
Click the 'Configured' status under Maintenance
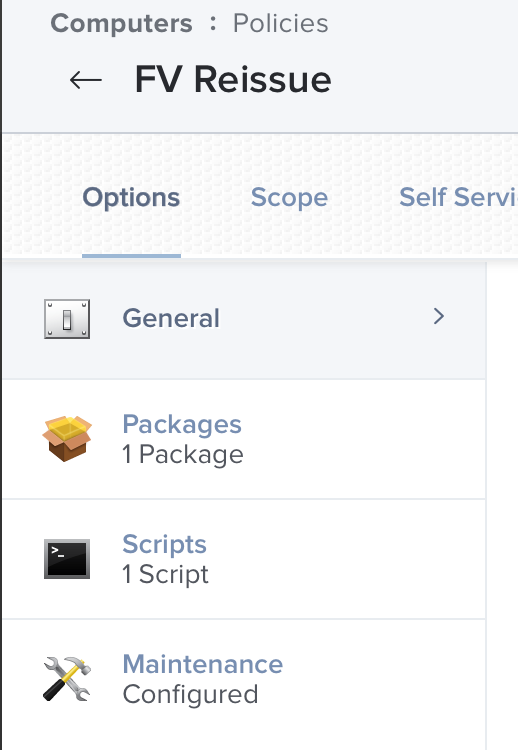coord(190,695)
